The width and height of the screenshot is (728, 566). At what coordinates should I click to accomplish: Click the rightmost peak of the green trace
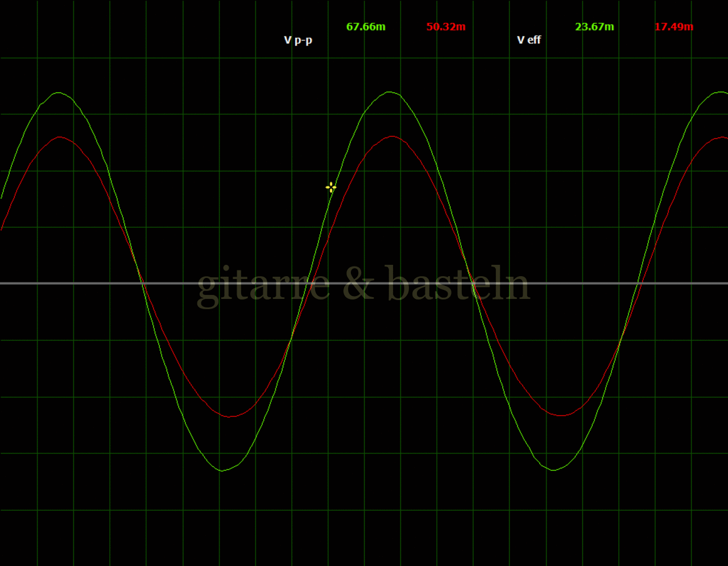pyautogui.click(x=719, y=92)
